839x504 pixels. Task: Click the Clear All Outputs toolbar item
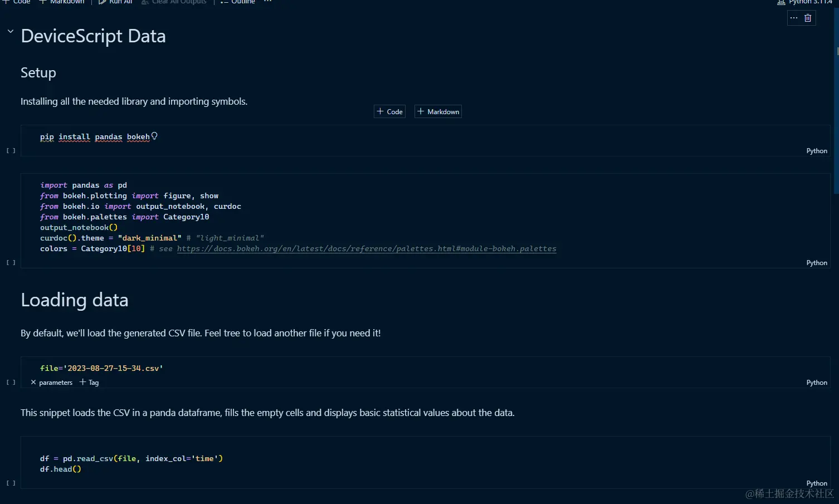(174, 2)
